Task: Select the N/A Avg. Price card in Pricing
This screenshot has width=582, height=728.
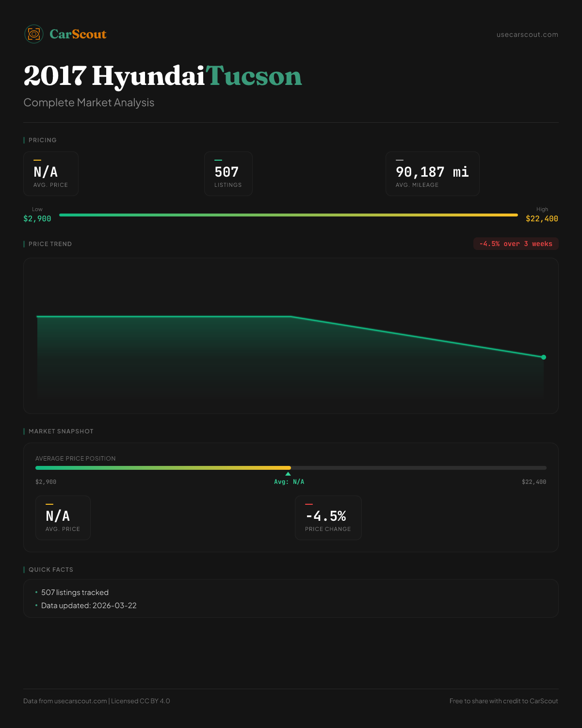Action: coord(51,174)
